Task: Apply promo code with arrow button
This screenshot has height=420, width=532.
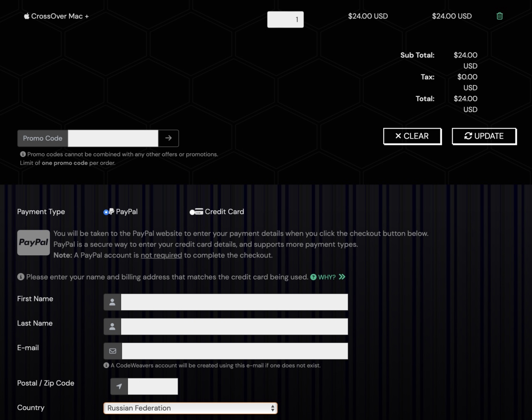Action: tap(168, 138)
